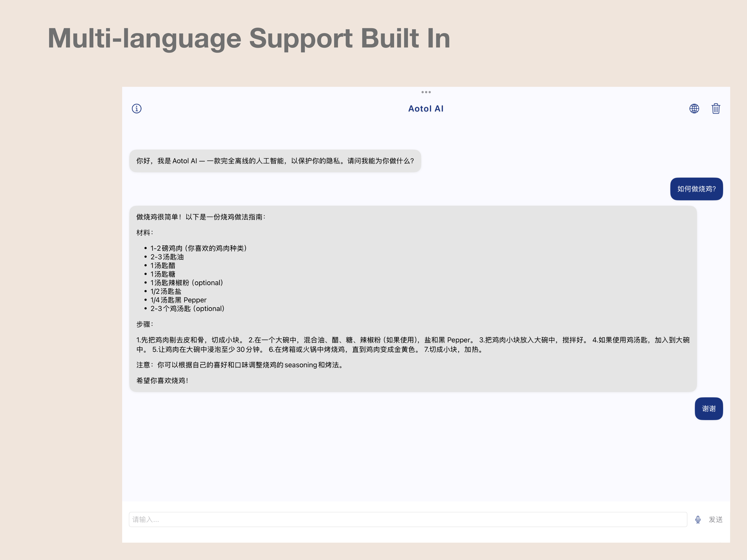Screen dimensions: 747x560
Task: Click the ingredient line 1-2 磅鸡肉
Action: (199, 249)
